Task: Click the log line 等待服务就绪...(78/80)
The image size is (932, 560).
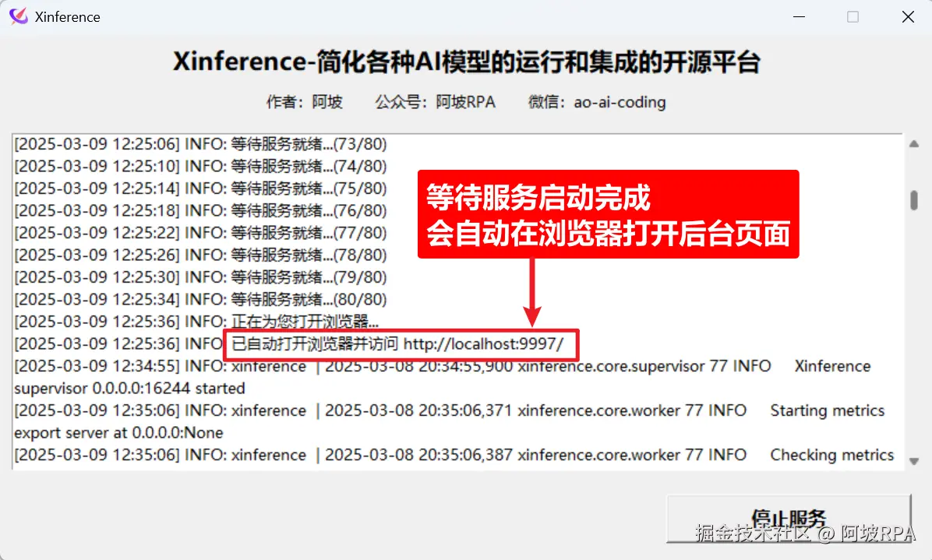Action: coord(200,255)
